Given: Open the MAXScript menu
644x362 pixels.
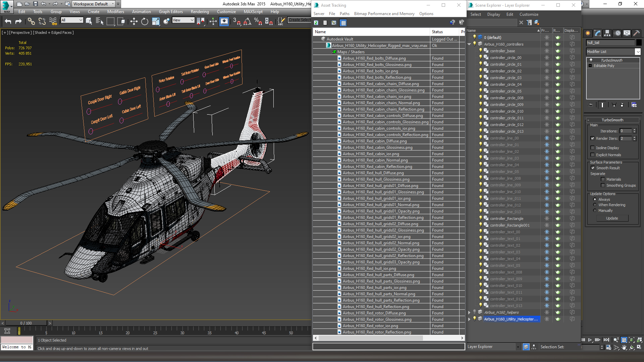Looking at the screenshot, I should coord(253,12).
